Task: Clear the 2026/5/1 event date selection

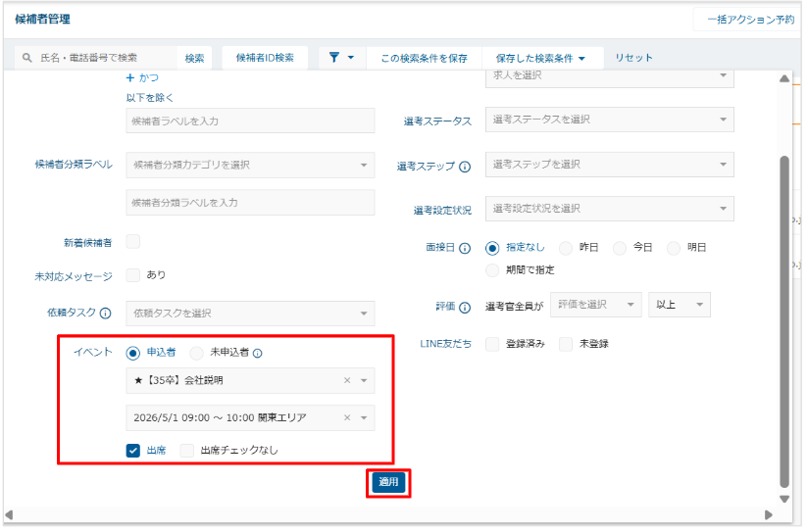Action: pyautogui.click(x=347, y=418)
